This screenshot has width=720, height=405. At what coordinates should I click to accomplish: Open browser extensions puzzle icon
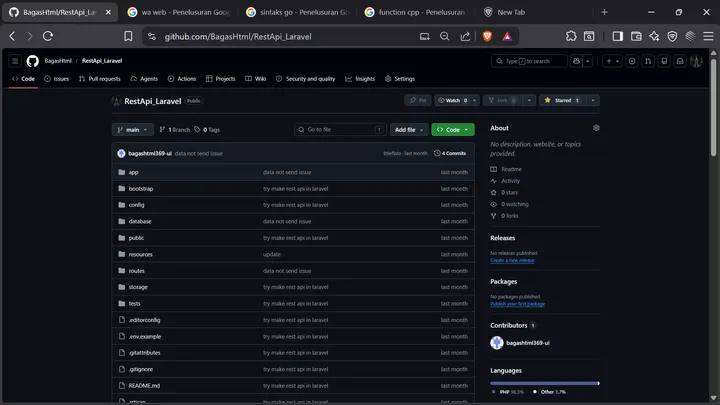coord(571,36)
